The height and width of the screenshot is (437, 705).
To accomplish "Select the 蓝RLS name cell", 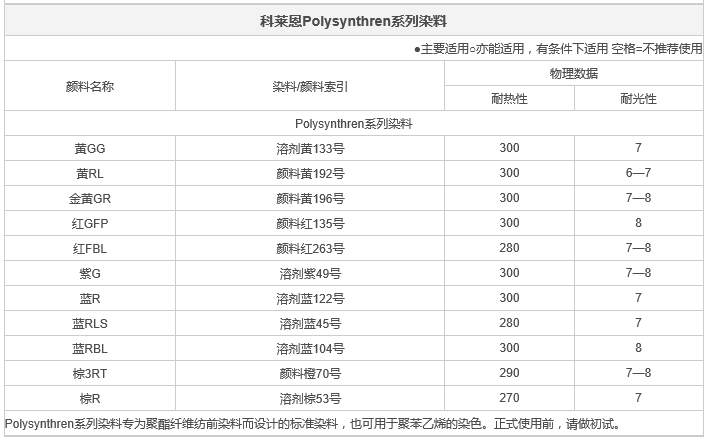I will tap(90, 324).
